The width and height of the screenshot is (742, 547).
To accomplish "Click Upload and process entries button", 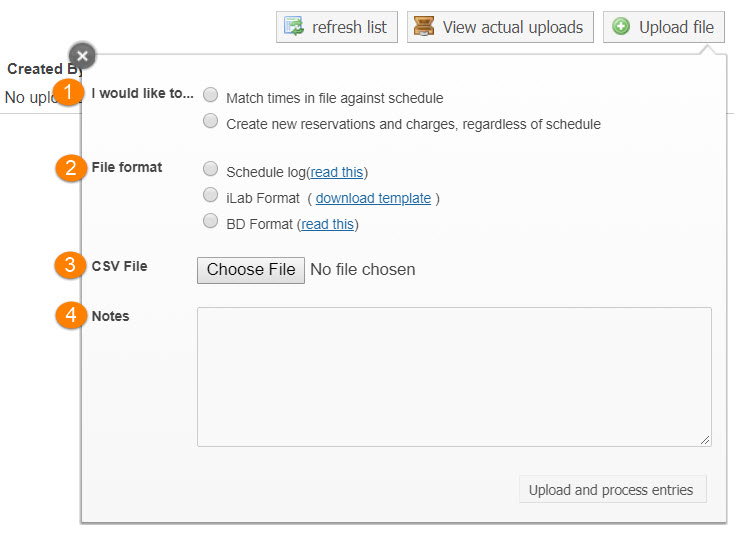I will tap(611, 490).
